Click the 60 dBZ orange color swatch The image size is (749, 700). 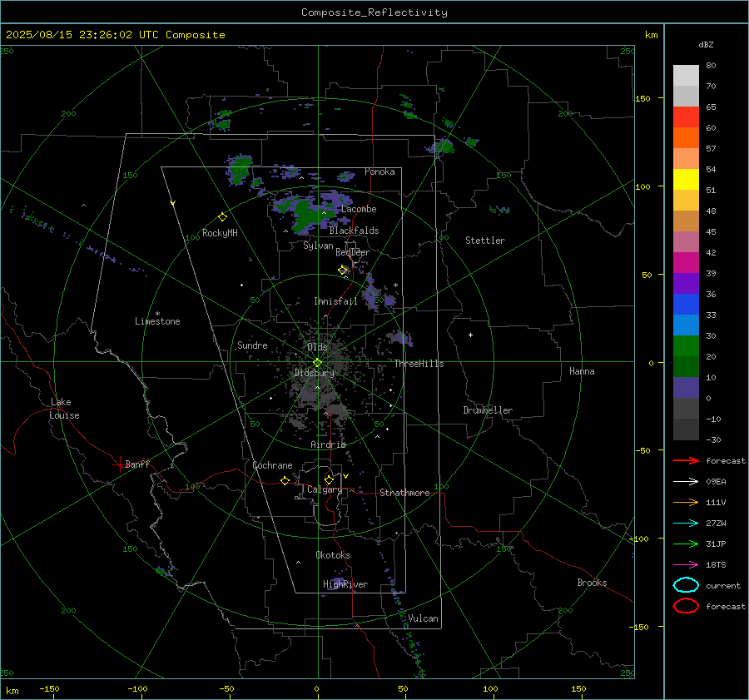[686, 137]
